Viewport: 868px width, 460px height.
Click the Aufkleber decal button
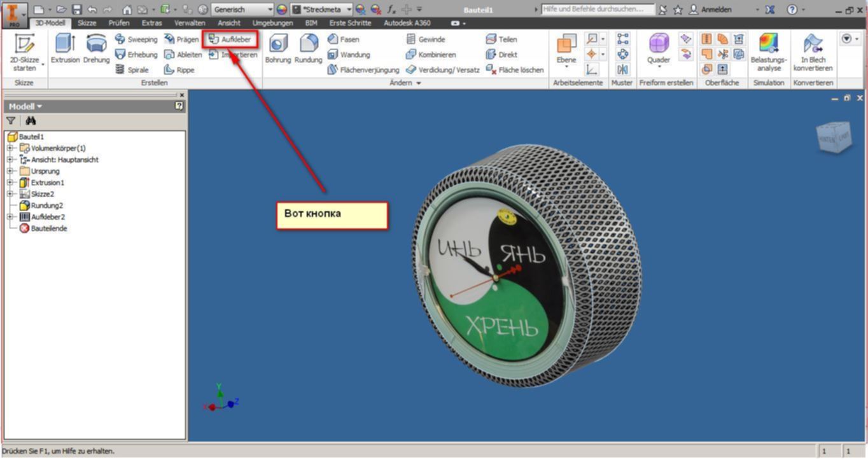click(x=230, y=39)
